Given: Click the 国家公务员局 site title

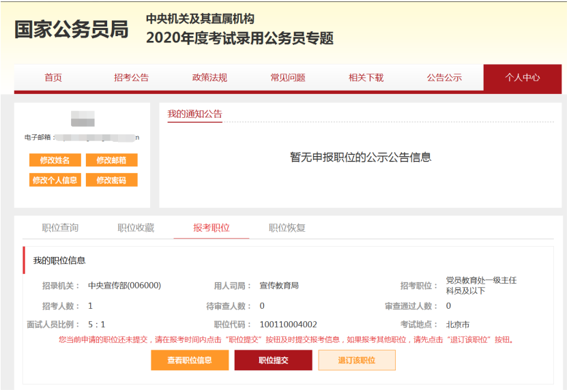Looking at the screenshot, I should [x=72, y=29].
